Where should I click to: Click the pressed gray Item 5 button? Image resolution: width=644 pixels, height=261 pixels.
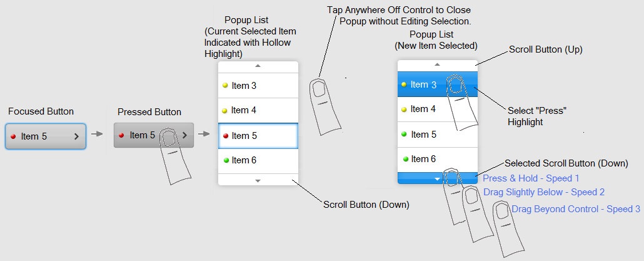153,135
